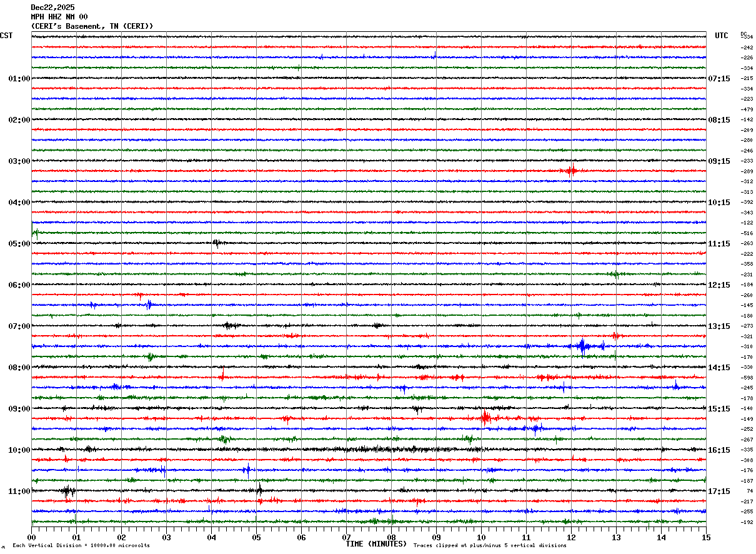Screen dimensions: 756x554
Task: Select the 01:00 CST hour label
Action: pos(19,79)
